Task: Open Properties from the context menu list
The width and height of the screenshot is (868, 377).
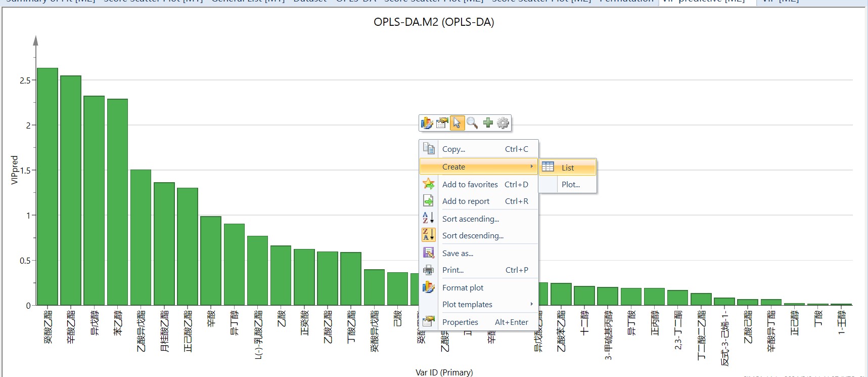Action: click(460, 322)
